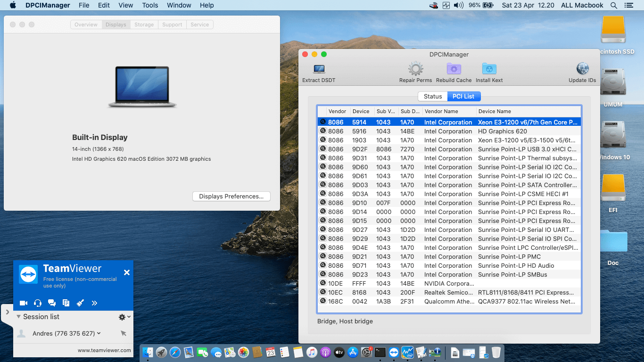This screenshot has height=362, width=644.
Task: Select the NVIDIA Corporation device row
Action: click(449, 283)
